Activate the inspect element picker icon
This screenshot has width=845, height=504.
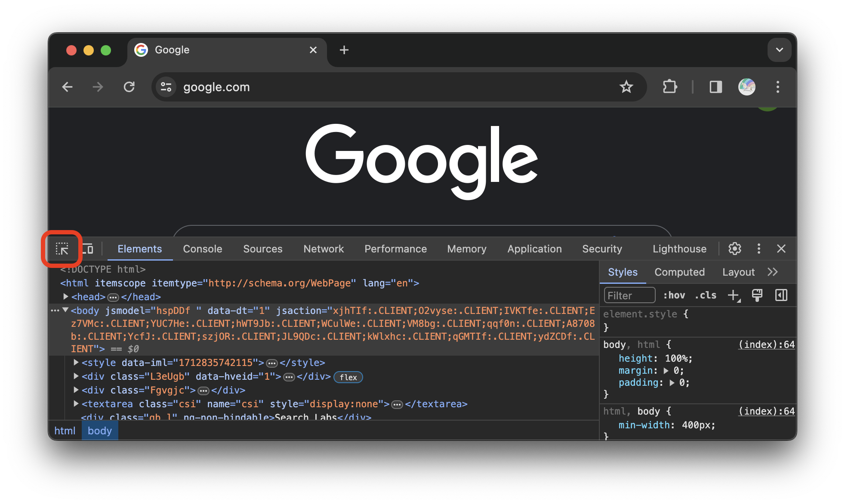tap(62, 249)
